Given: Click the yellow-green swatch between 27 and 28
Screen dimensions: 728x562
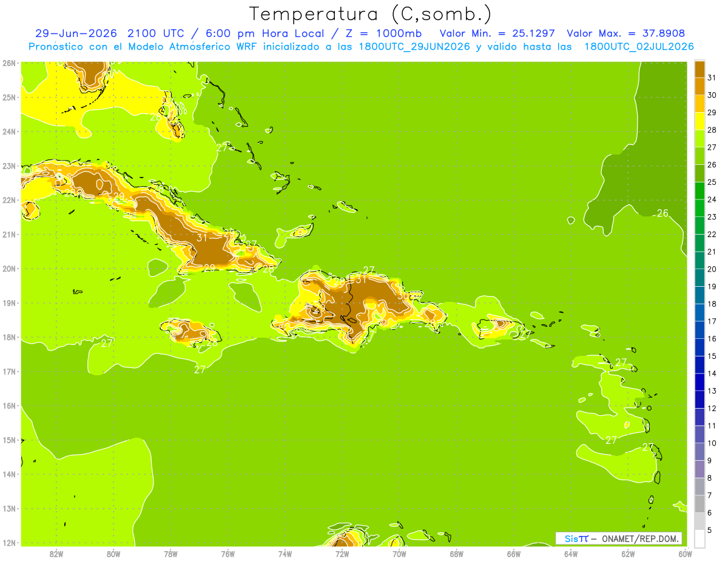Looking at the screenshot, I should 699,138.
